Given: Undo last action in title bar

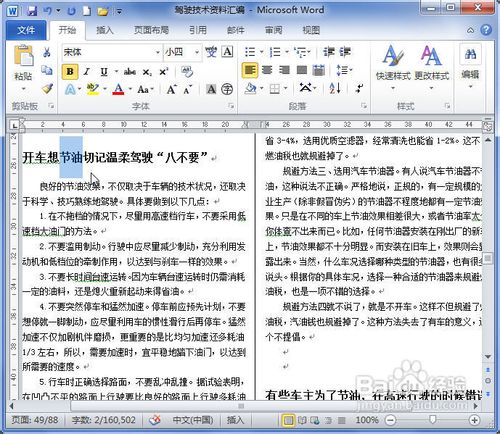Looking at the screenshot, I should [48, 11].
